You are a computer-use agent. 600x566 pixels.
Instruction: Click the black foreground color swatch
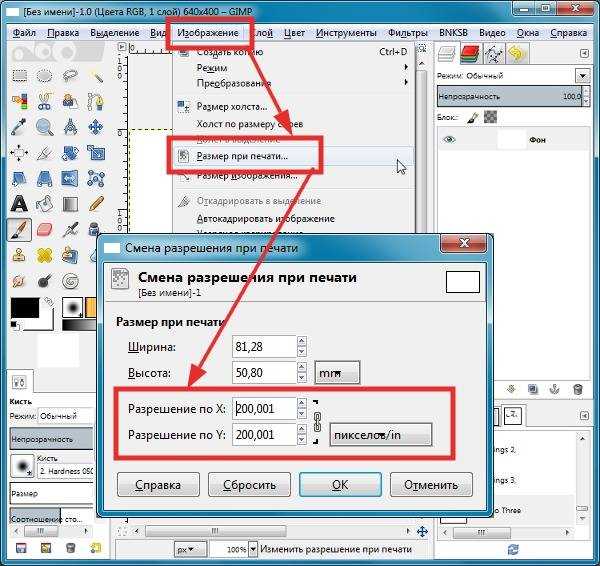(x=25, y=307)
